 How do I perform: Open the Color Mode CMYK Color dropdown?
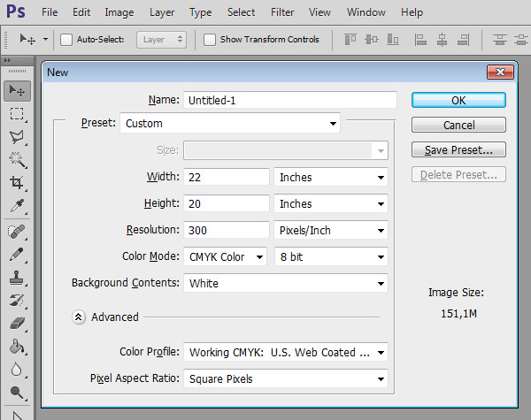coord(225,256)
